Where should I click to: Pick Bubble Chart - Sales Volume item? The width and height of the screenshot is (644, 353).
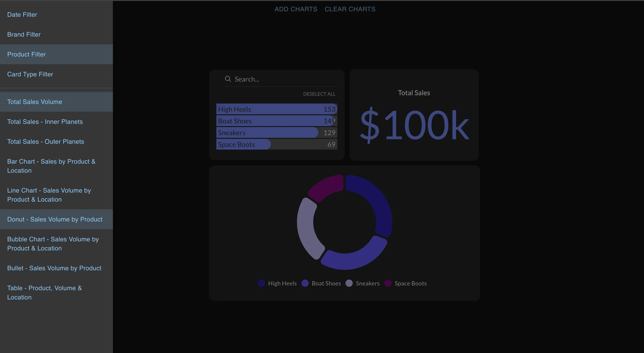56,244
